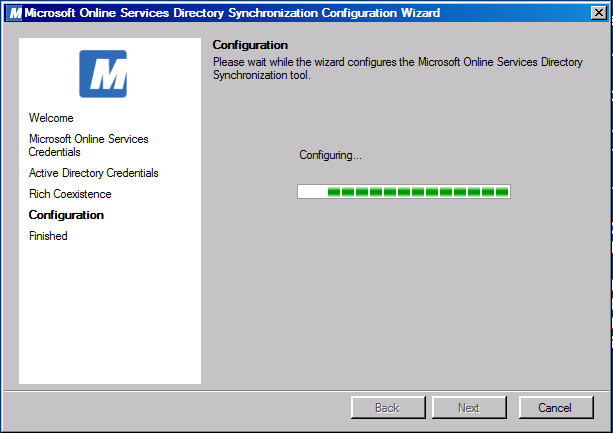The image size is (613, 433).
Task: Select the Welcome step in sidebar
Action: [x=51, y=118]
